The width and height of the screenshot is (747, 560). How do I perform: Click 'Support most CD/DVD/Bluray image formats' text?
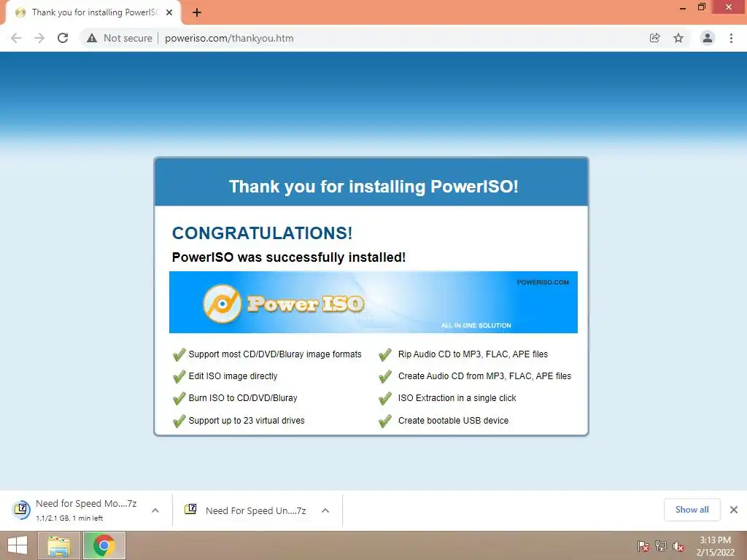pos(275,354)
